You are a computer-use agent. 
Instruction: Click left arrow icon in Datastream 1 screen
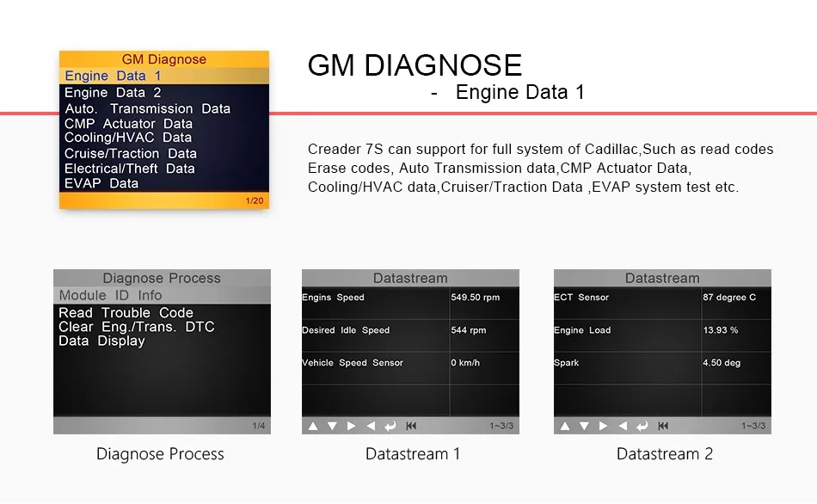pos(371,426)
